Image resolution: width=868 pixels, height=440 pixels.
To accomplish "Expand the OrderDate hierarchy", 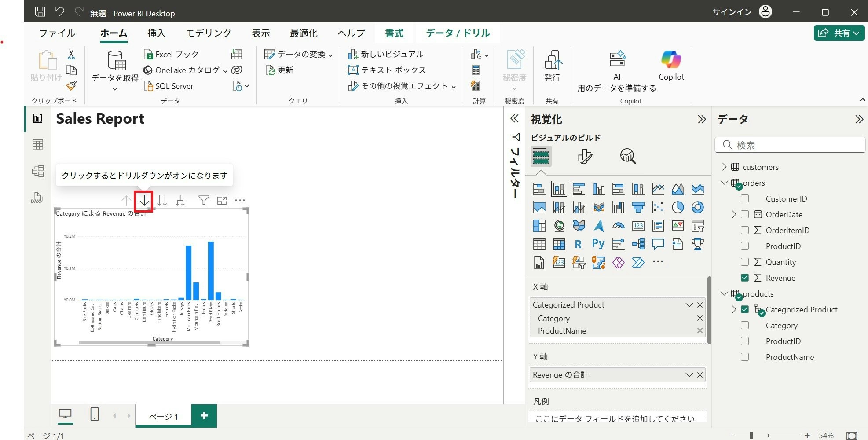I will (x=734, y=214).
